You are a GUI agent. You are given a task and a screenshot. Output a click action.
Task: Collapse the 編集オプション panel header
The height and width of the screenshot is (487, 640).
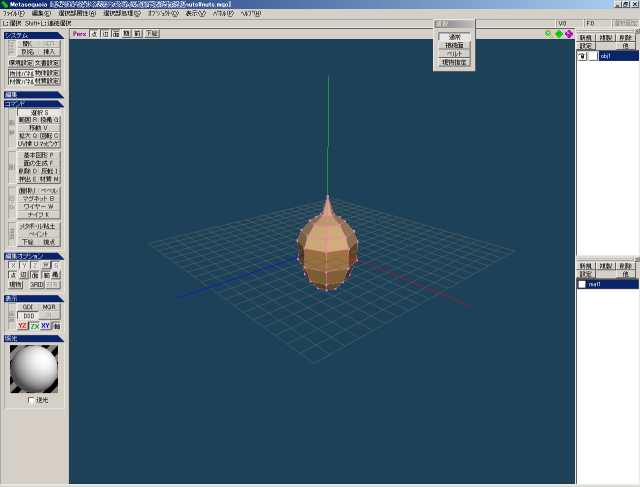(x=33, y=256)
